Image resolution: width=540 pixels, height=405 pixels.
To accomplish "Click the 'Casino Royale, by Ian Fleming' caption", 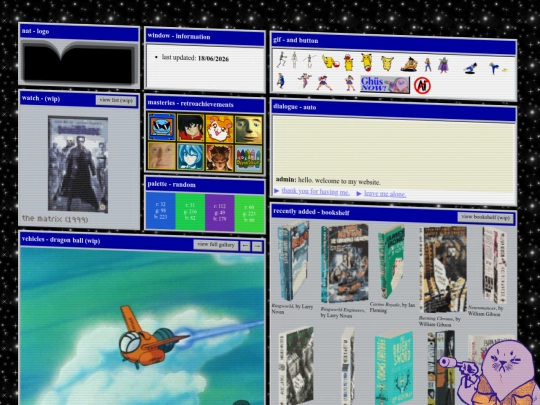I will (x=392, y=307).
